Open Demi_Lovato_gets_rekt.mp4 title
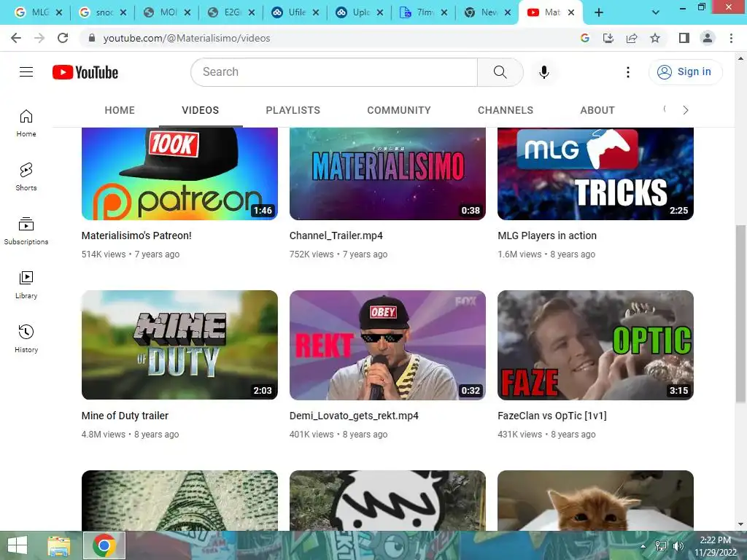 click(x=354, y=416)
